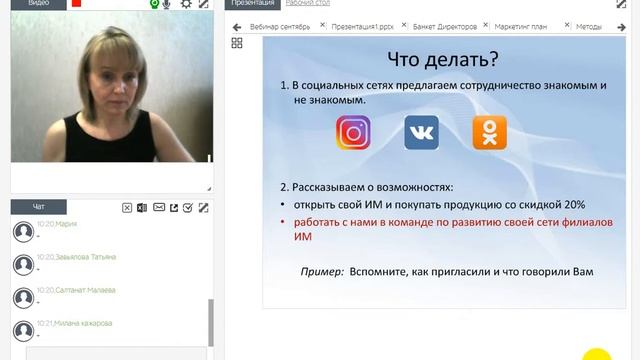640x360 pixels.
Task: Close the Вебинар сентябрь tab
Action: pos(322,25)
